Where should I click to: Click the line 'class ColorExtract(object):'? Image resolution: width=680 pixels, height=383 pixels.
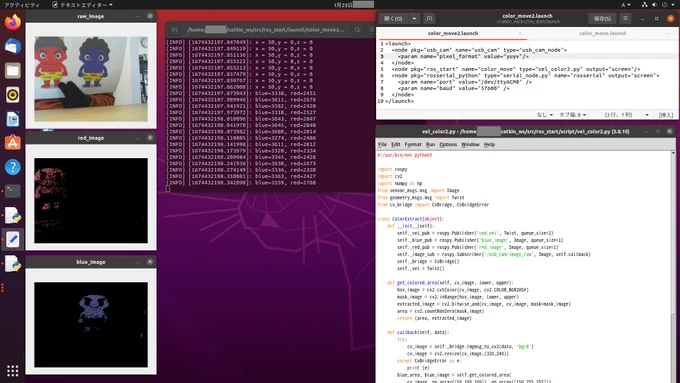point(411,219)
